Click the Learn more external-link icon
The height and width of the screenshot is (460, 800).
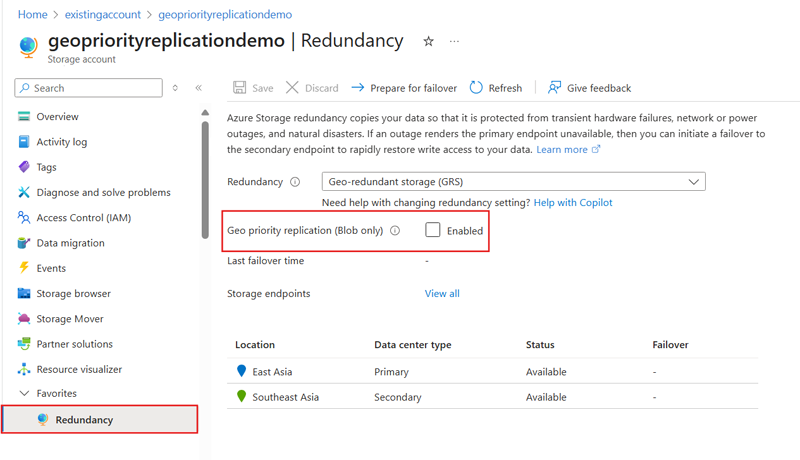point(596,149)
